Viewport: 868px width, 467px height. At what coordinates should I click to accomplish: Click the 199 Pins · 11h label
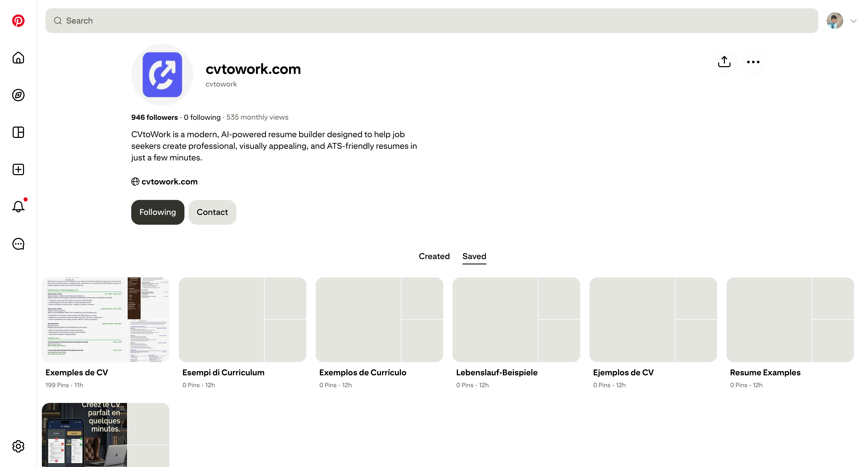[64, 385]
